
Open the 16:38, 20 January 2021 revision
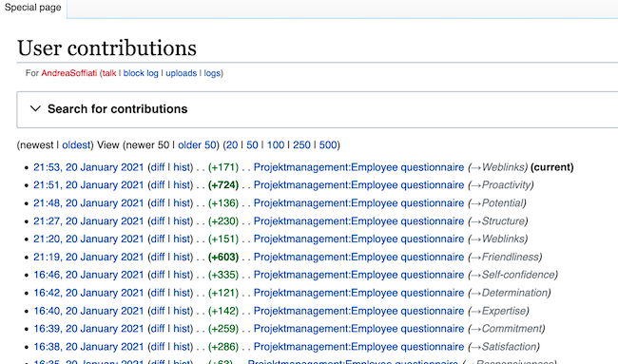click(x=88, y=347)
